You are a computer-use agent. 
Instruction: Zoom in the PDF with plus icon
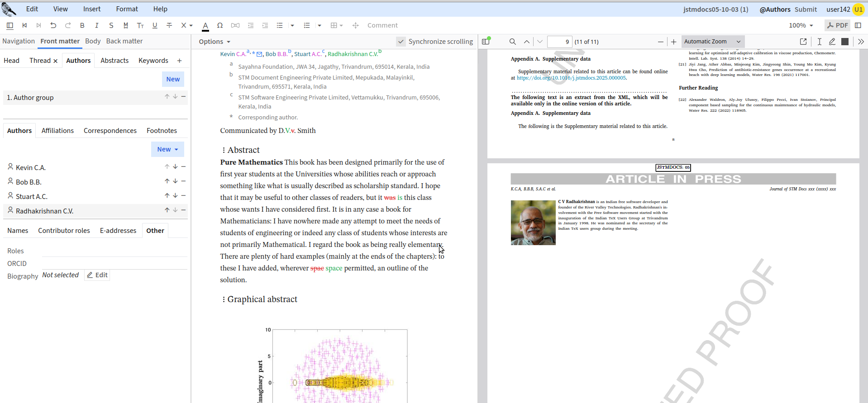[673, 42]
